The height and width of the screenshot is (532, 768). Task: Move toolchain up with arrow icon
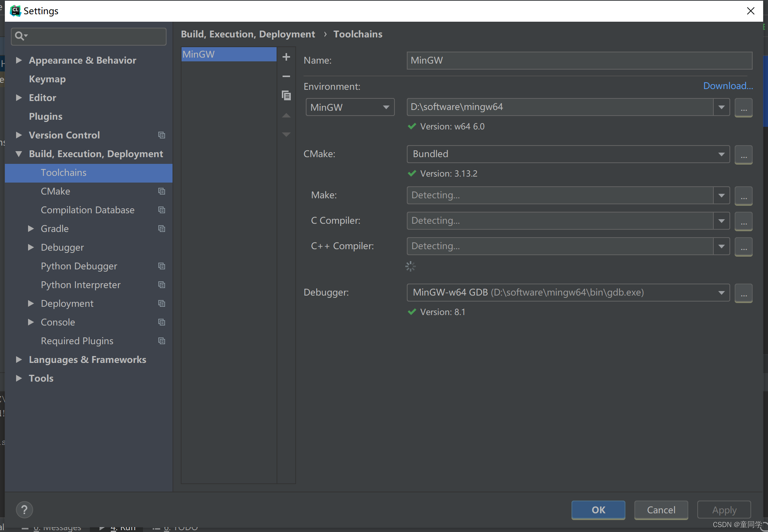pyautogui.click(x=286, y=115)
